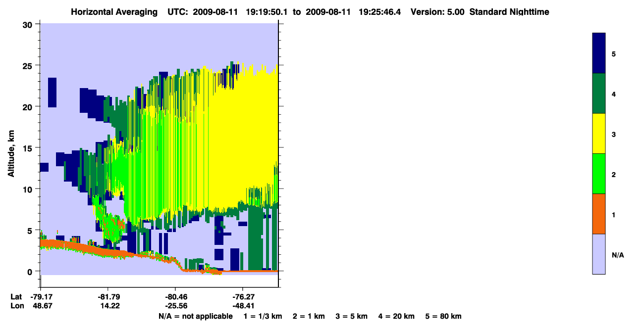Click the bright green level 2 legend swatch
644x330 pixels.
pyautogui.click(x=599, y=174)
